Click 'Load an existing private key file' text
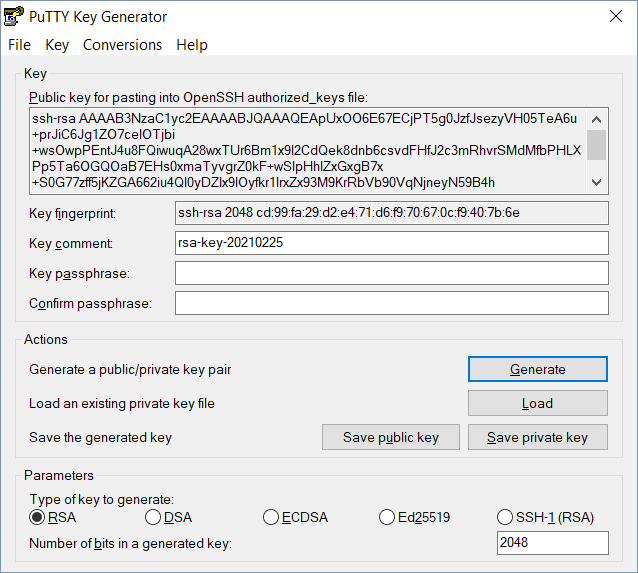Viewport: 638px width, 573px height. pos(122,403)
